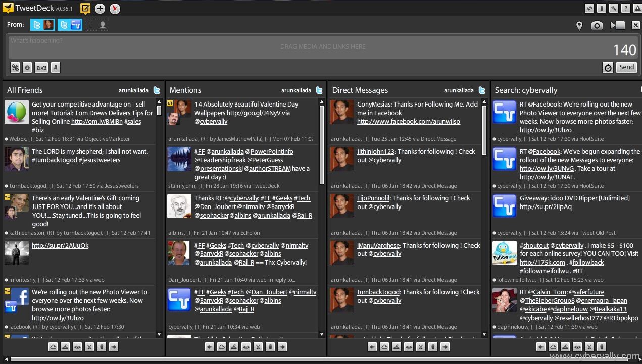Move Direct Messages column left with arrow
Viewport: 642px width, 364px height.
tap(372, 347)
